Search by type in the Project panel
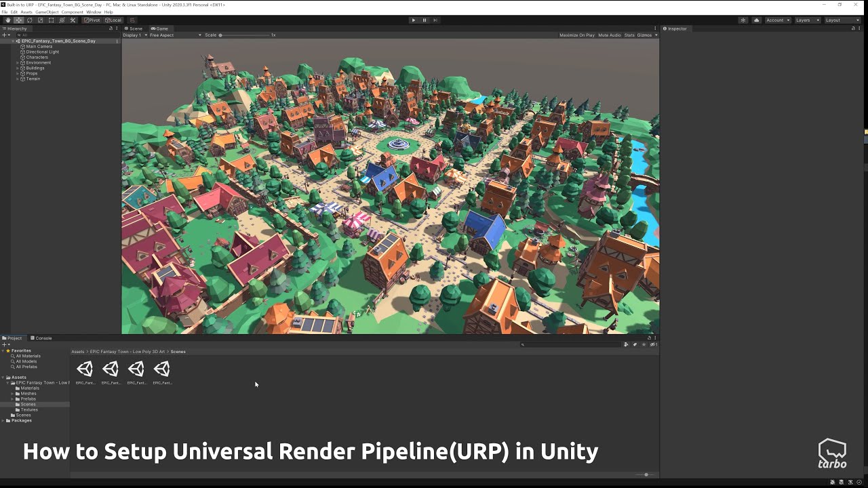Screen dimensions: 868x488 point(627,344)
